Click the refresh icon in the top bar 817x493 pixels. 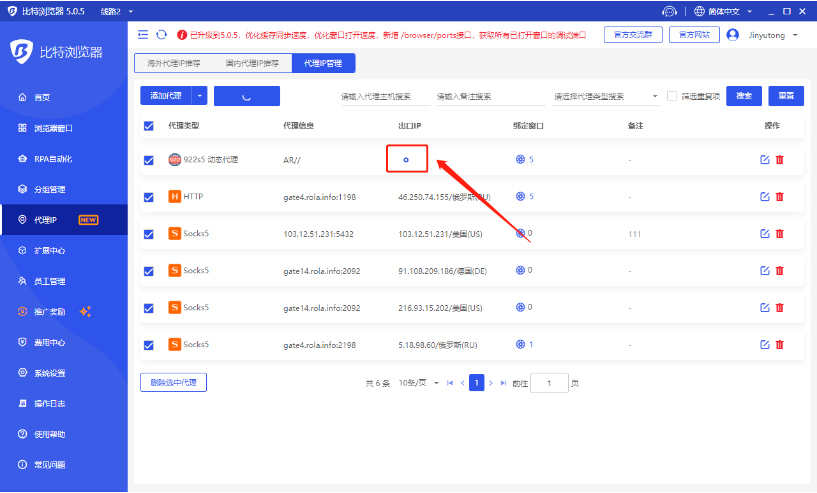click(162, 34)
